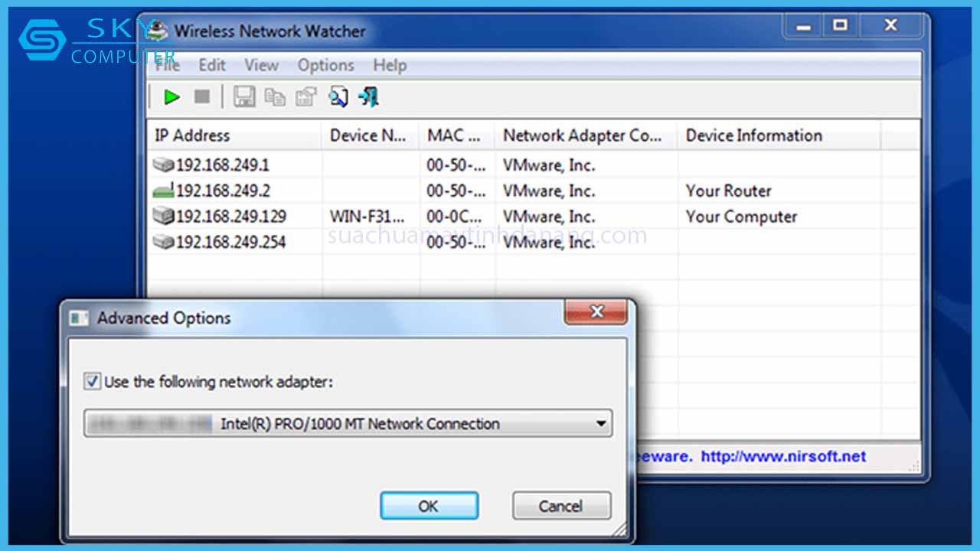Click the Cancel button in Advanced Options
The image size is (980, 551).
click(561, 506)
